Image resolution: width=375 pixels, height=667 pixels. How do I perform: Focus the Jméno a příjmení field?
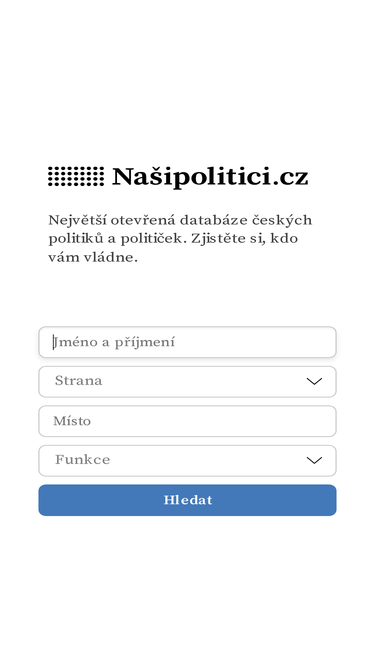[188, 342]
